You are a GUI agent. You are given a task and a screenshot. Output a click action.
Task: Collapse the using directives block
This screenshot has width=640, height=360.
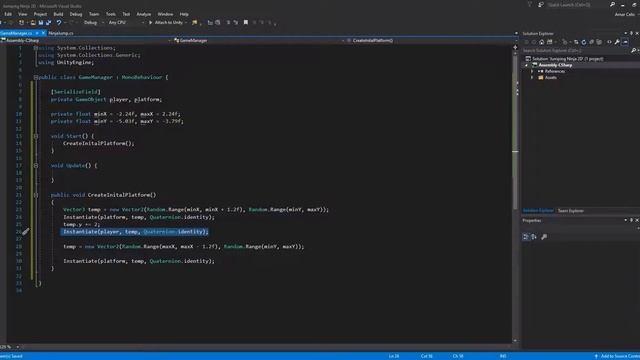point(36,48)
